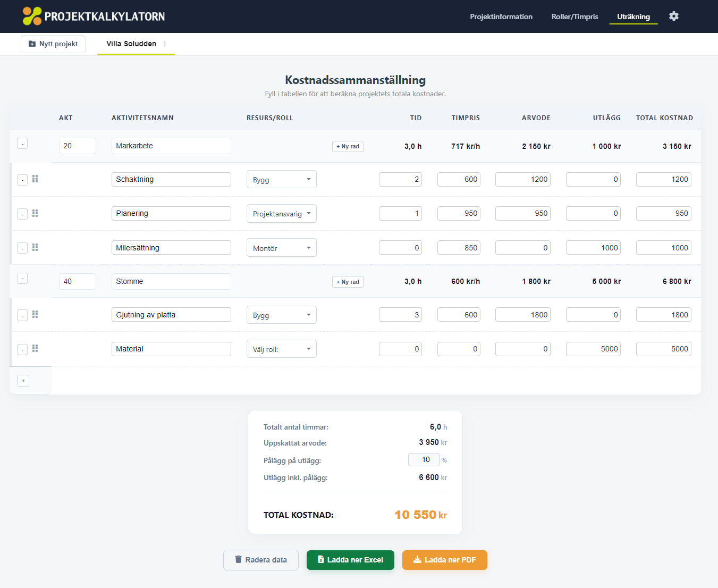Open the settings gear icon
This screenshot has width=718, height=588.
coord(673,16)
